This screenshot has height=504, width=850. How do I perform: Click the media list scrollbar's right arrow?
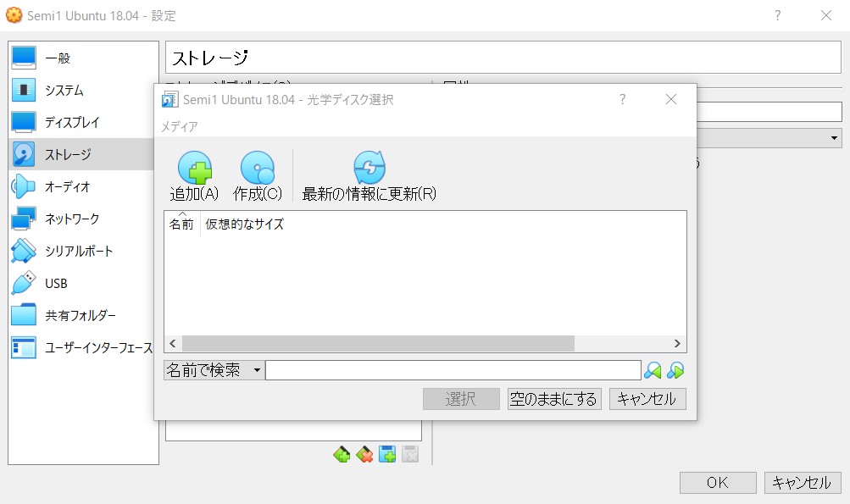coord(677,343)
